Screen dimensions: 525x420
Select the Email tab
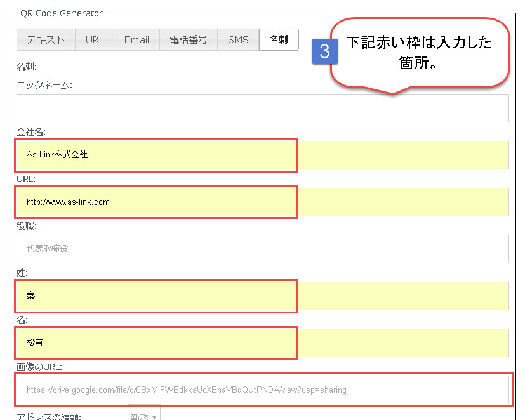136,40
